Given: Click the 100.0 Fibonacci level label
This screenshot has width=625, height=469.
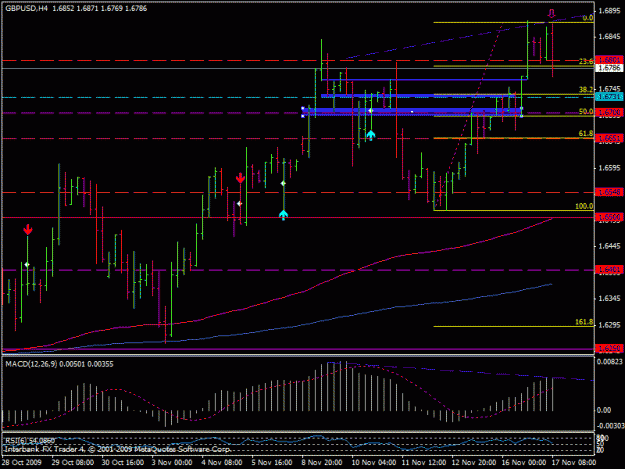Looking at the screenshot, I should 584,206.
